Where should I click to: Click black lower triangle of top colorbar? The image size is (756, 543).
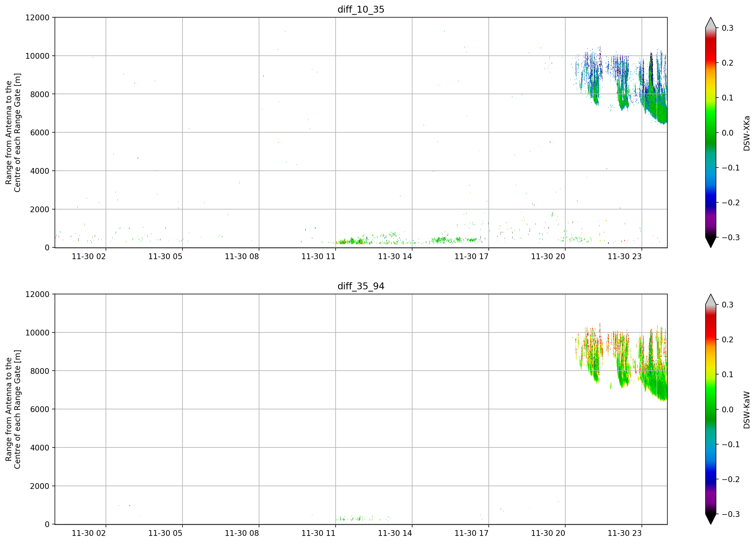(x=711, y=242)
